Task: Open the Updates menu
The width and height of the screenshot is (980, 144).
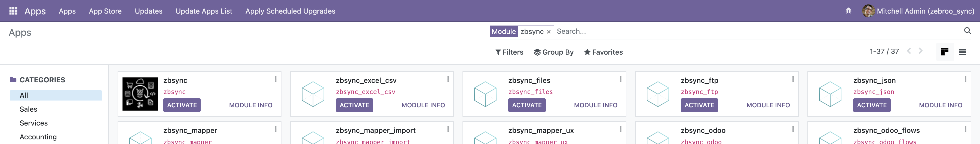Action: click(x=149, y=11)
